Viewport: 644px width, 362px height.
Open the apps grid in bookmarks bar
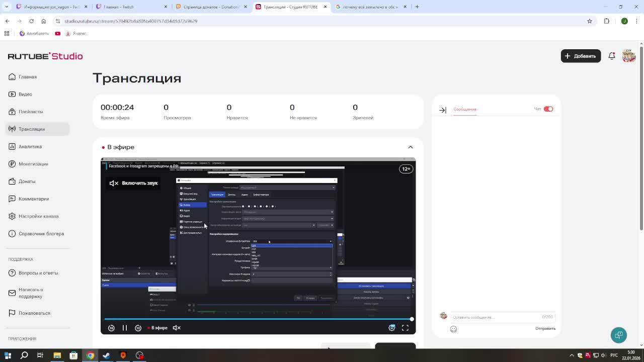(7, 34)
